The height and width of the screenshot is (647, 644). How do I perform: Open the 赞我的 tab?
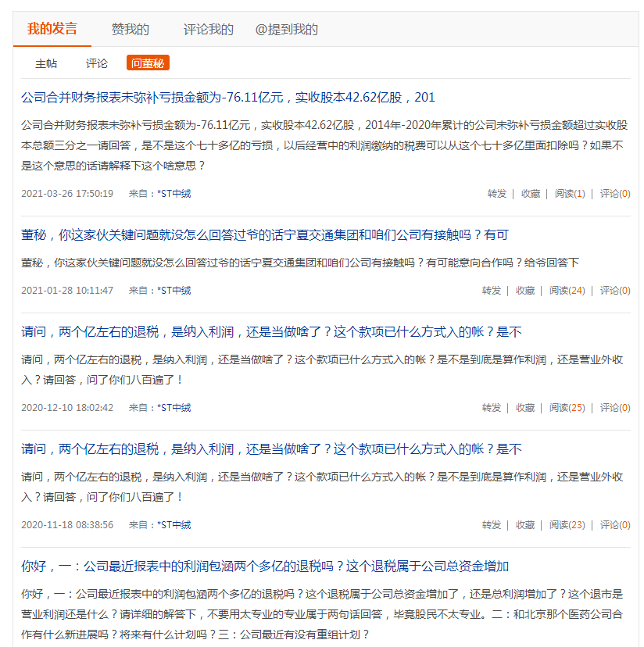[131, 29]
